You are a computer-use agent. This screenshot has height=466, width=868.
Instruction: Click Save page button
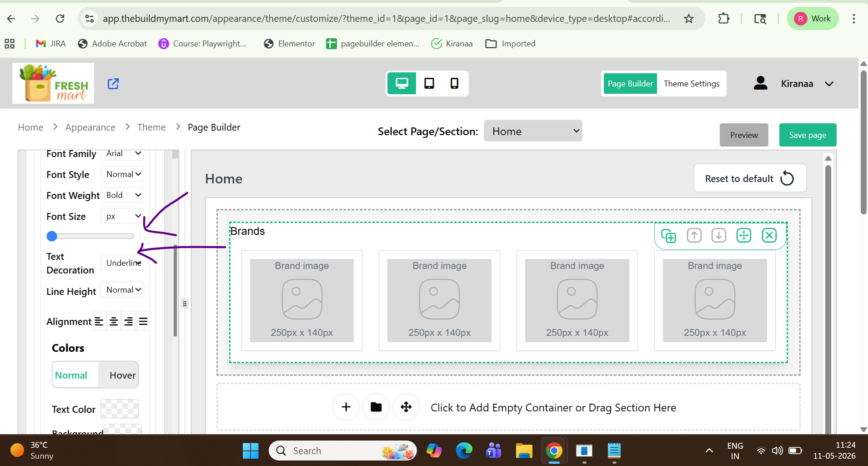pos(808,135)
